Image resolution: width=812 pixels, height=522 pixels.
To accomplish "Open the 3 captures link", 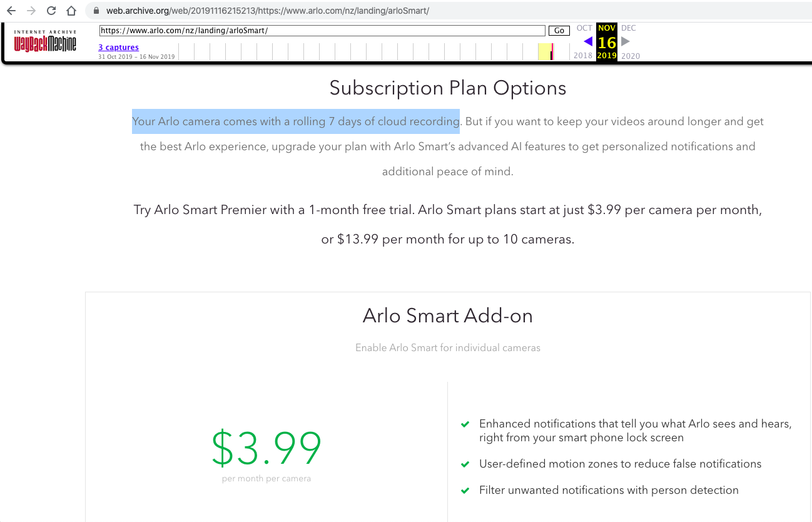I will pyautogui.click(x=118, y=48).
